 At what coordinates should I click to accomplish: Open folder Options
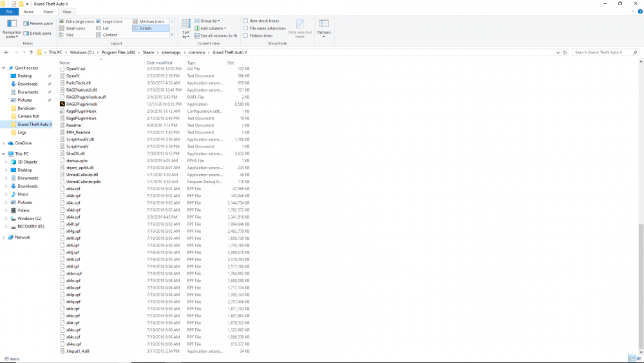(324, 28)
